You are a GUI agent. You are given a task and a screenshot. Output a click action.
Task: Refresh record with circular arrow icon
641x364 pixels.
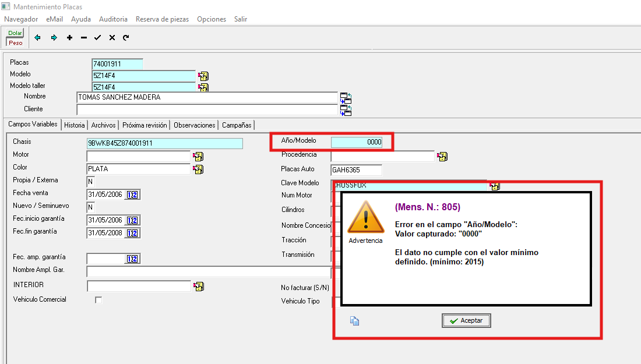pyautogui.click(x=126, y=38)
